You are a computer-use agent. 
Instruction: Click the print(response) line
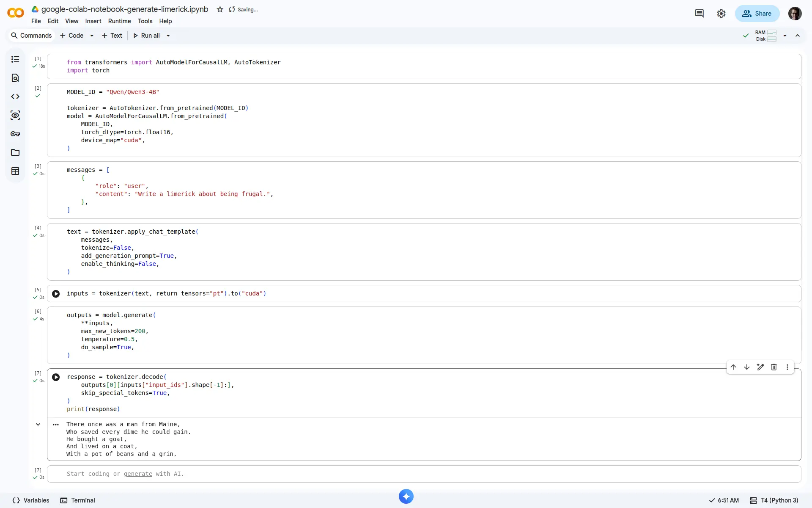click(x=93, y=409)
